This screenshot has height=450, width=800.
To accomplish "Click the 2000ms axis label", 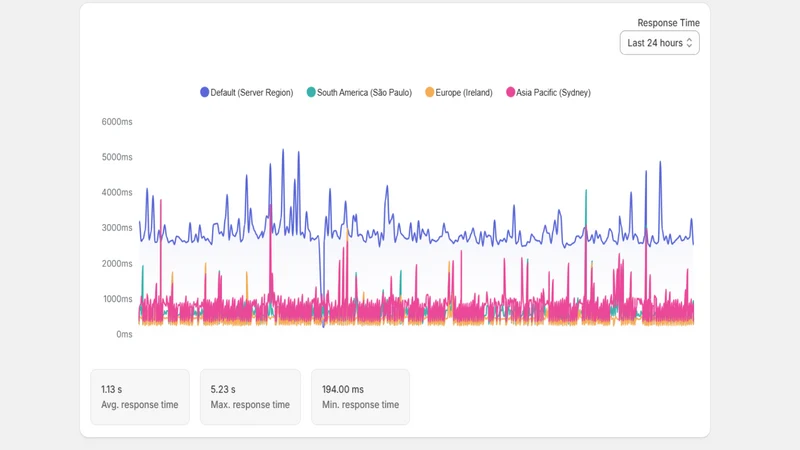I will [117, 264].
